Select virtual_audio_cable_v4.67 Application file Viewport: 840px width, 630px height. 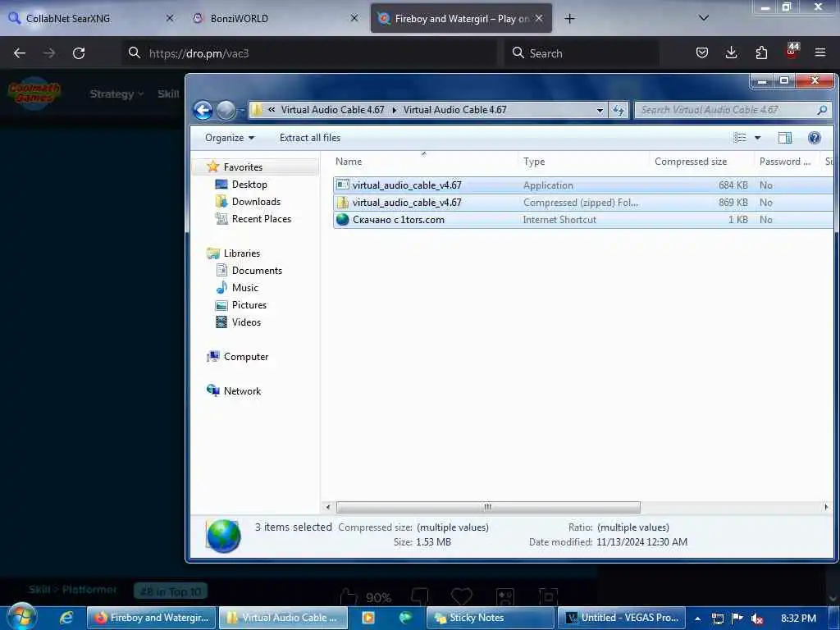click(583, 185)
